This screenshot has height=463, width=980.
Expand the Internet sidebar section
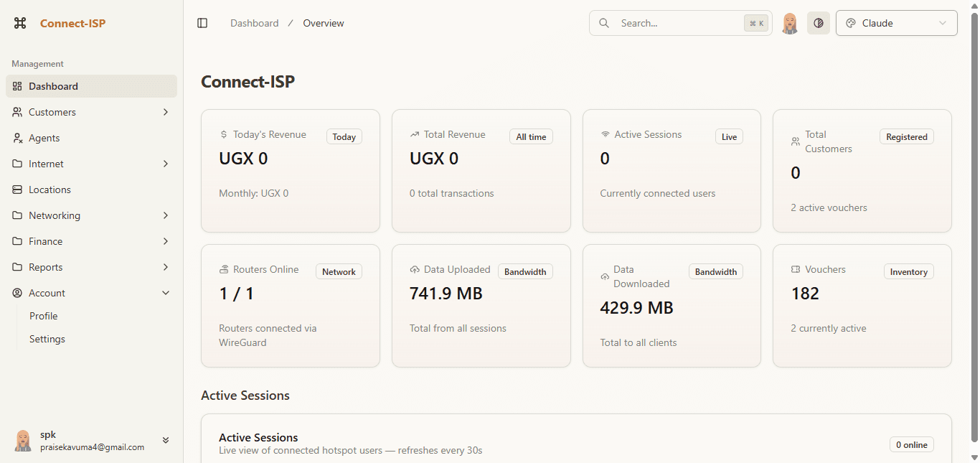pyautogui.click(x=90, y=164)
